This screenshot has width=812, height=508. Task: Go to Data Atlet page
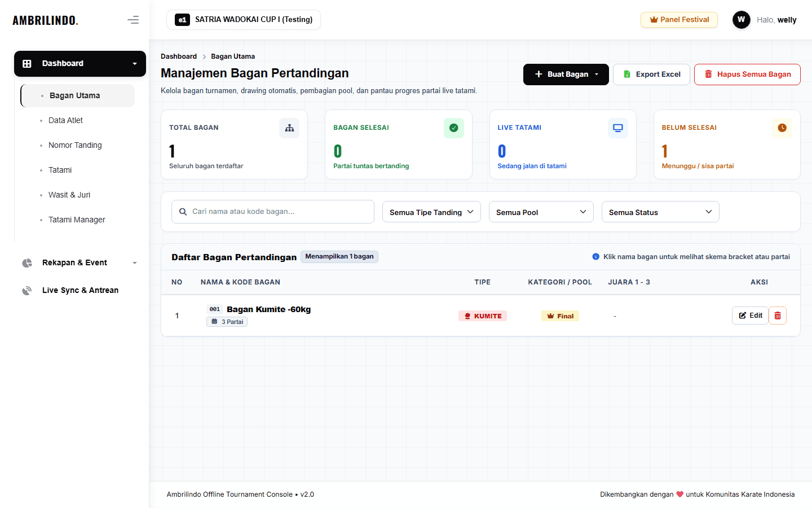coord(65,120)
